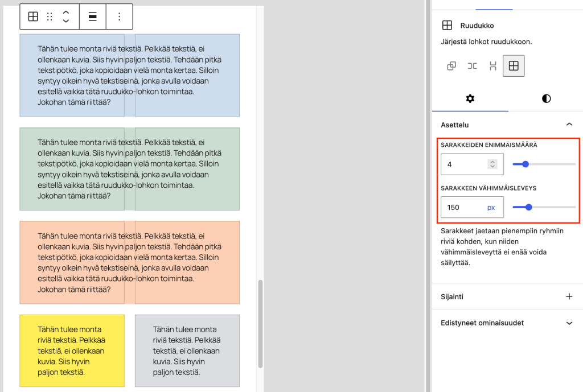Viewport: 583px width, 392px height.
Task: Open the block alignment options
Action: 93,16
